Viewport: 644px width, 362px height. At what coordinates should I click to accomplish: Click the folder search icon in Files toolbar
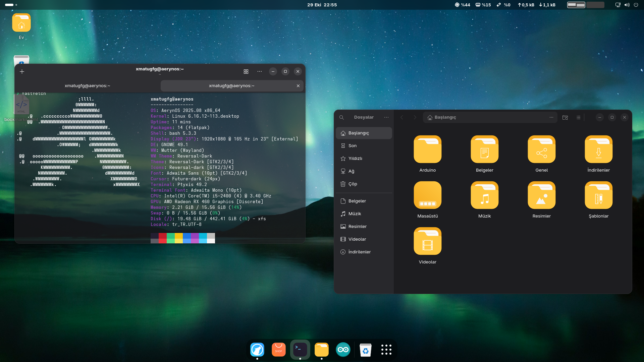point(565,117)
